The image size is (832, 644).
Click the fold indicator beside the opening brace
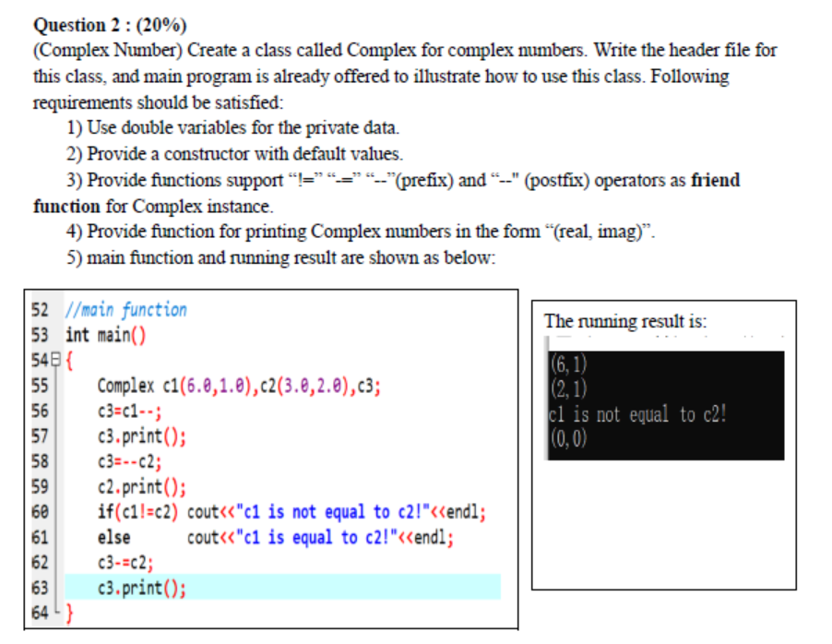[x=53, y=359]
